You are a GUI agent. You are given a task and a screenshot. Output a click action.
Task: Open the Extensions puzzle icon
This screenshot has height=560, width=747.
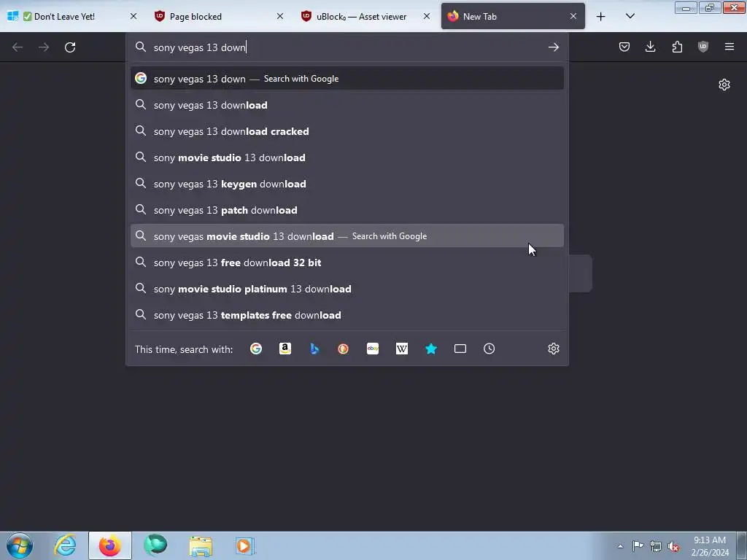[677, 47]
